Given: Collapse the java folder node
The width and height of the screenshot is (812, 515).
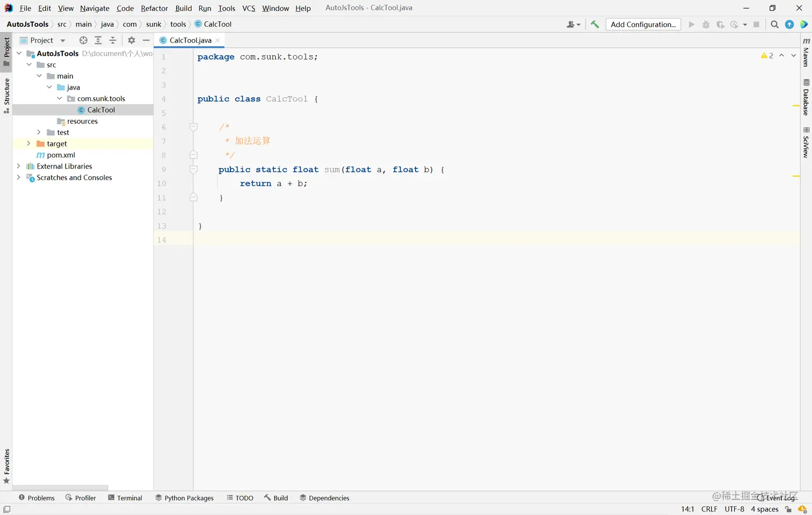Looking at the screenshot, I should click(x=49, y=87).
